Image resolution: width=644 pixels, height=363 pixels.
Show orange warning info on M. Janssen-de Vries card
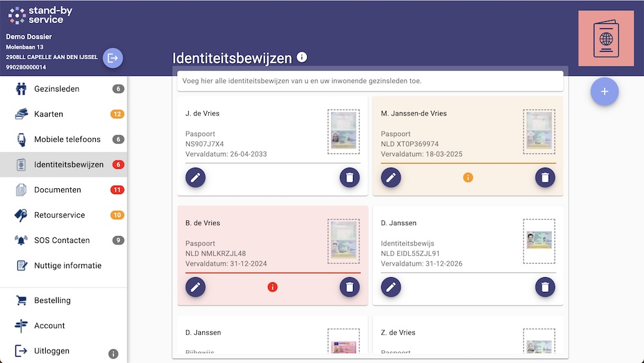click(468, 177)
